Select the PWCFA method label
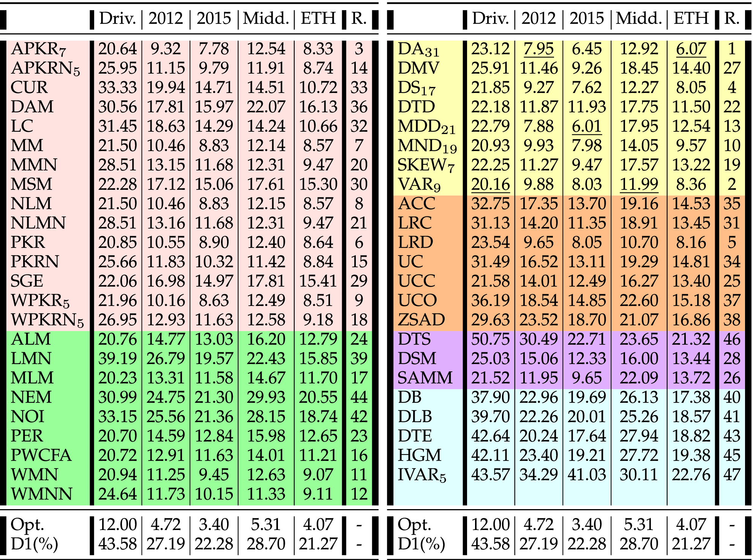Screen dimensions: 753x560 coord(41,455)
